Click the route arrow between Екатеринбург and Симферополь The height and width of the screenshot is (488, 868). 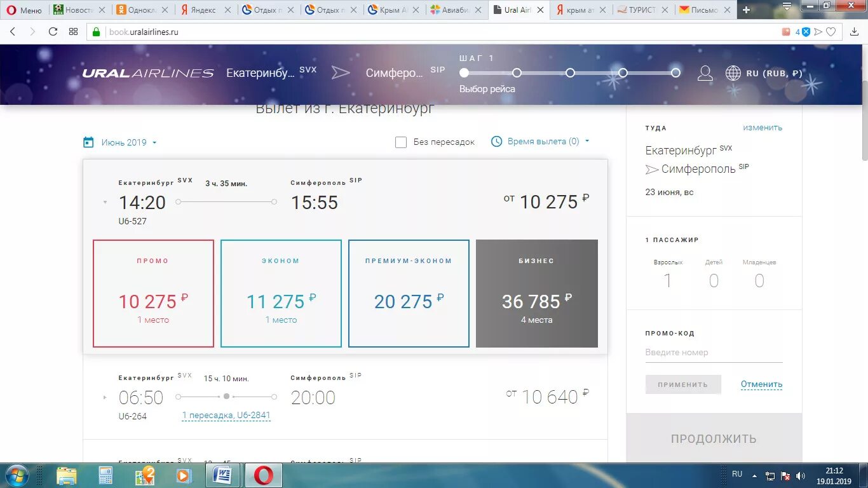point(341,73)
